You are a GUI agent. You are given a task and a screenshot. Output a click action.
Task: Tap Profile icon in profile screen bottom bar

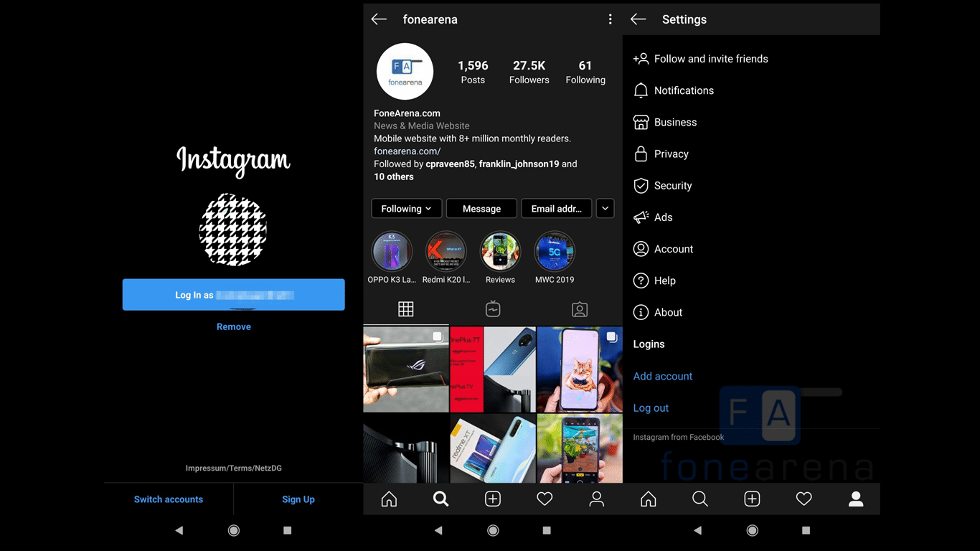click(x=596, y=499)
